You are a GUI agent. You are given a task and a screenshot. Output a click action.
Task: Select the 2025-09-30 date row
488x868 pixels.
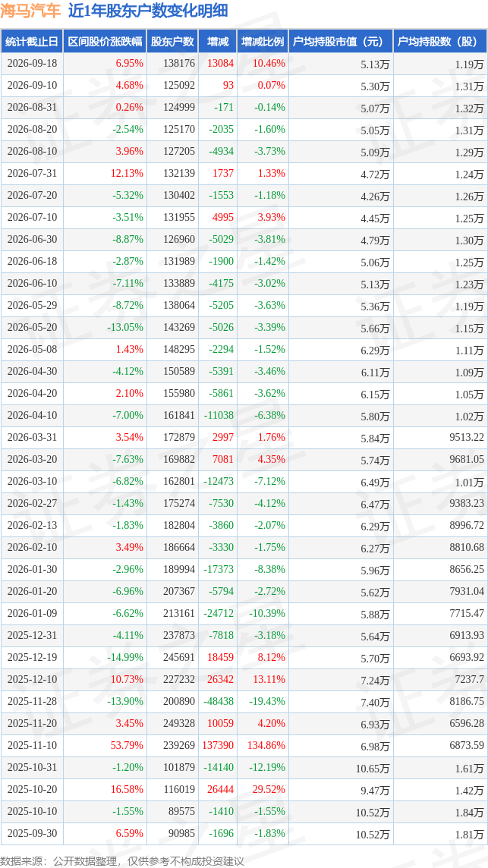point(244,832)
